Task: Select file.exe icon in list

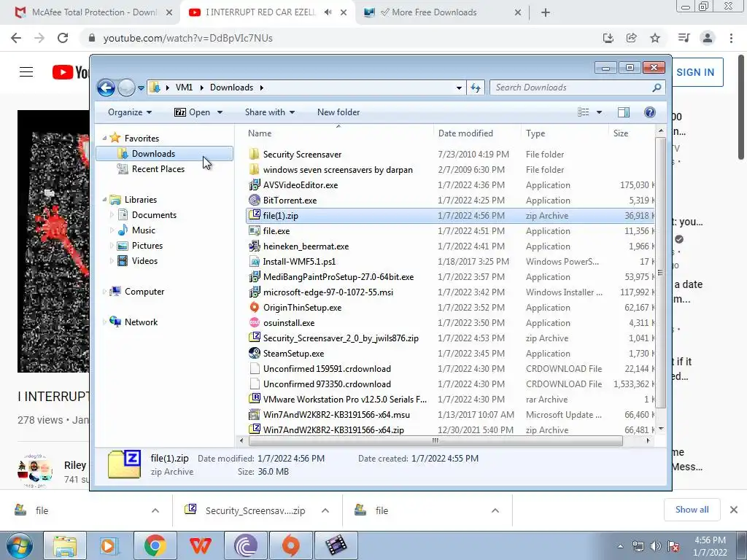Action: [255, 231]
